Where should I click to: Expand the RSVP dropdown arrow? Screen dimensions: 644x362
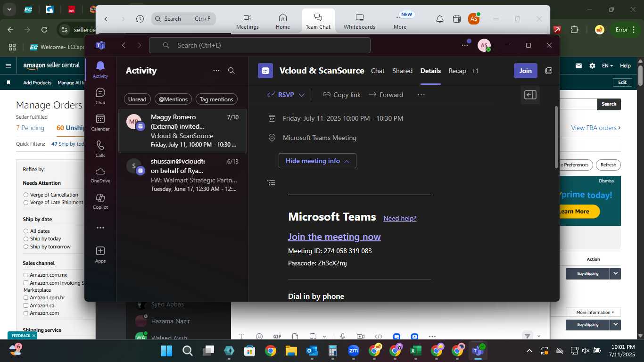click(x=302, y=95)
